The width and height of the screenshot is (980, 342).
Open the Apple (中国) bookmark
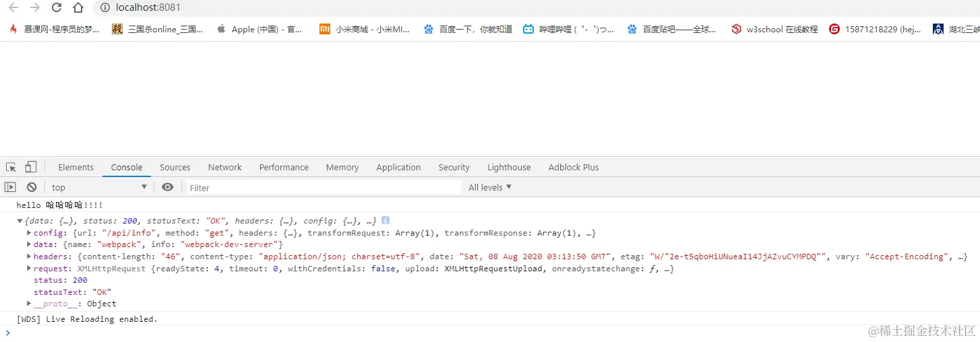point(259,29)
